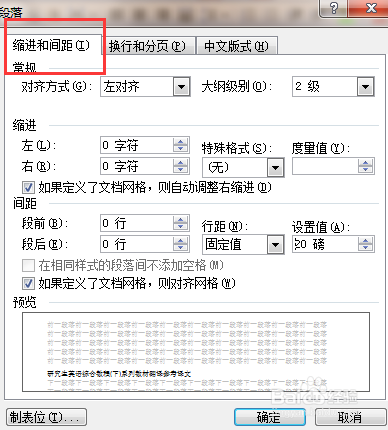Click the 固定值 line spacing combo box
Viewport: 388px width, 430px height.
click(x=243, y=245)
